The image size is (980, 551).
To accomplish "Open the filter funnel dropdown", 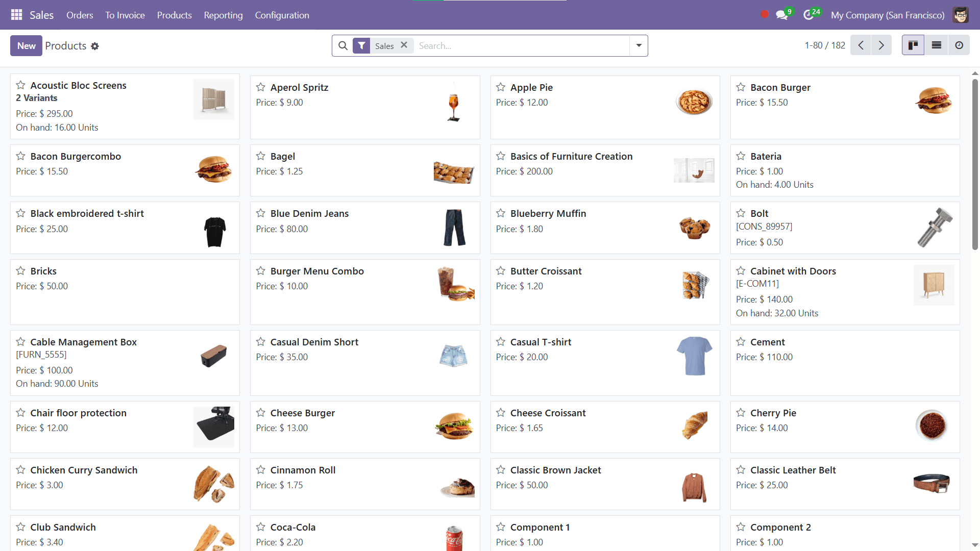I will (x=361, y=45).
